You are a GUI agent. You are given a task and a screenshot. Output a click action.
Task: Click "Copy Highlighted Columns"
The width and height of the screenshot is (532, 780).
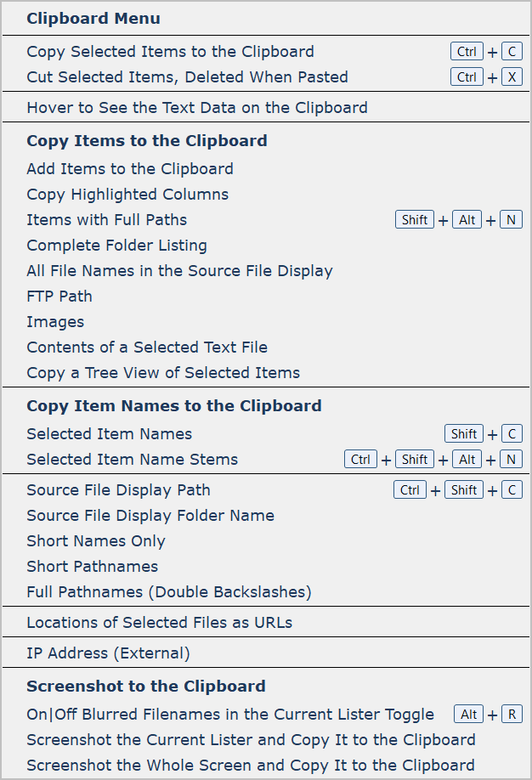127,194
